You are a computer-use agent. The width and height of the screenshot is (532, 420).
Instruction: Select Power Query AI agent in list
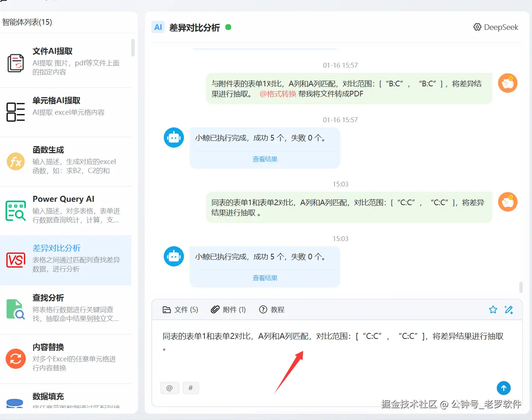click(66, 211)
